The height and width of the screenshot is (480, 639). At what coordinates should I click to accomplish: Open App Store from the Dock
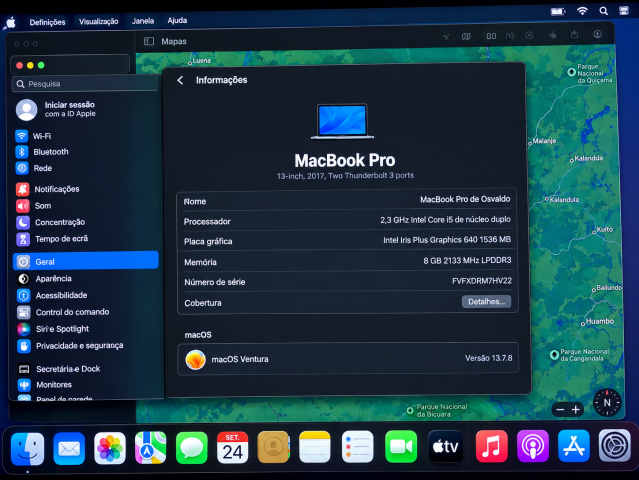point(574,445)
